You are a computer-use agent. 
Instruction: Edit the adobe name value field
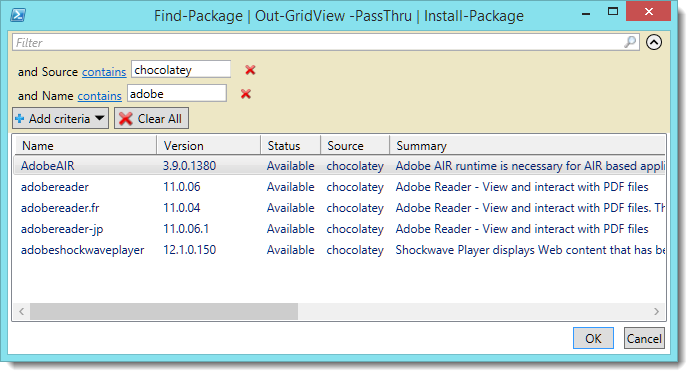[177, 94]
